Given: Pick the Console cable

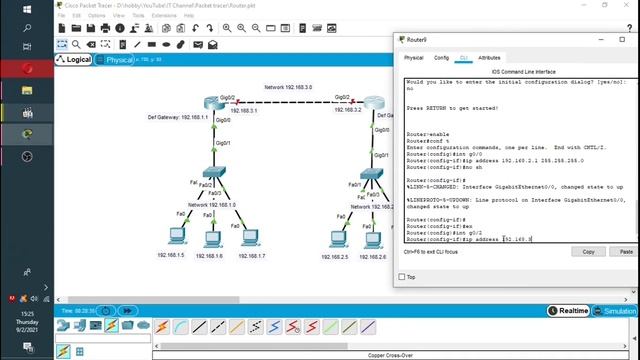Looking at the screenshot, I should tap(181, 327).
